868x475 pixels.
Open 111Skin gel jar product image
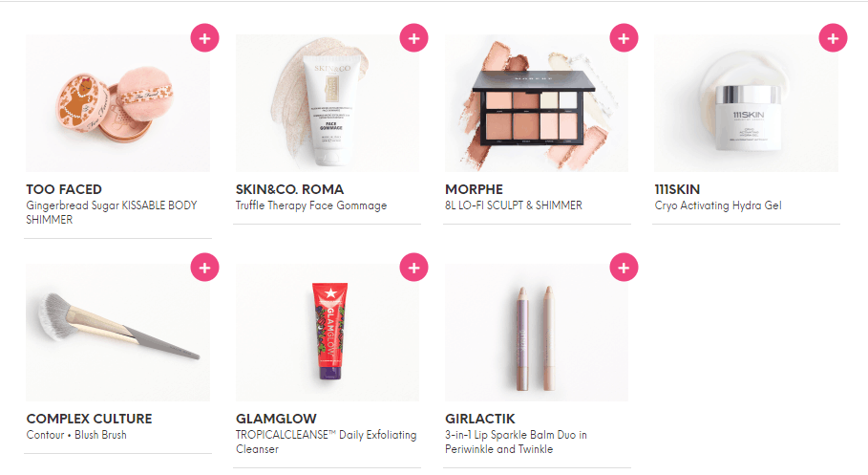[x=746, y=103]
